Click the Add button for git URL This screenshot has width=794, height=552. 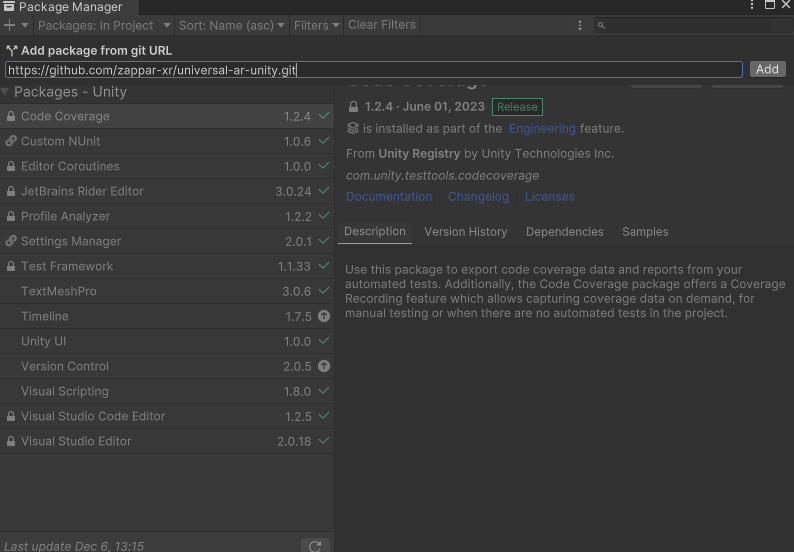pos(767,69)
